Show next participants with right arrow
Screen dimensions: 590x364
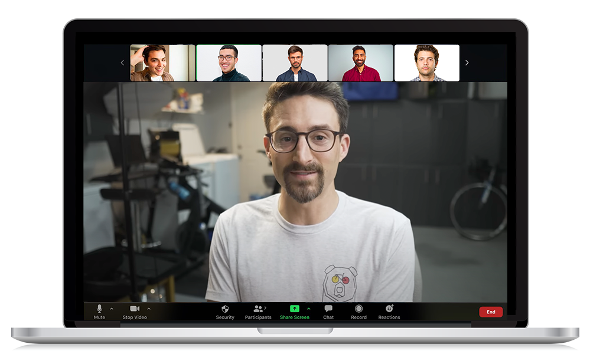click(467, 63)
